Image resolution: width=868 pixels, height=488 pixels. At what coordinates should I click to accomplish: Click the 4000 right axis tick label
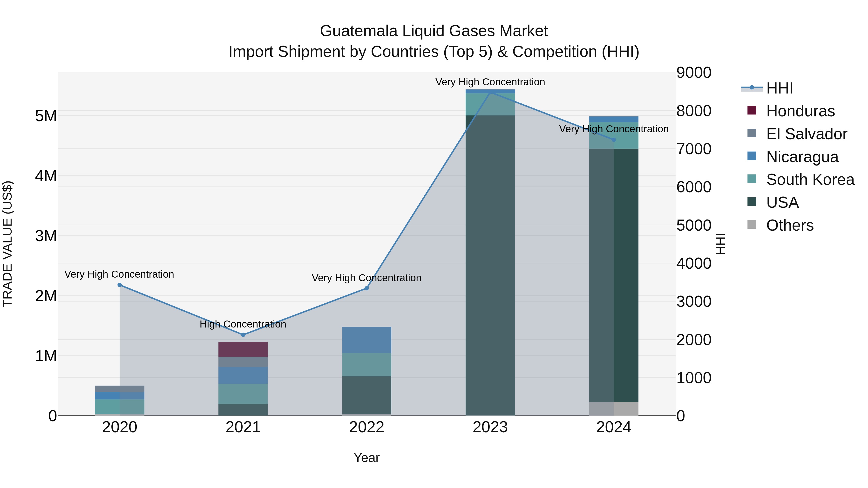[x=694, y=263]
